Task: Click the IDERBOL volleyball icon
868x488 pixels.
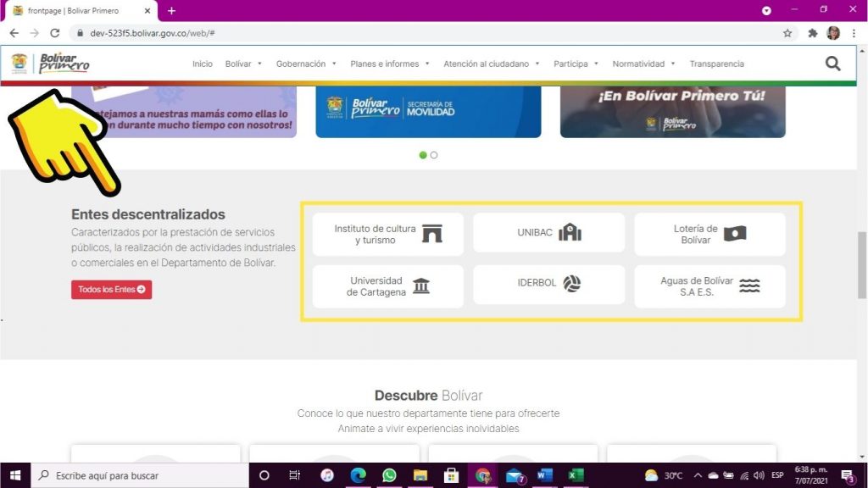Action: pos(572,283)
